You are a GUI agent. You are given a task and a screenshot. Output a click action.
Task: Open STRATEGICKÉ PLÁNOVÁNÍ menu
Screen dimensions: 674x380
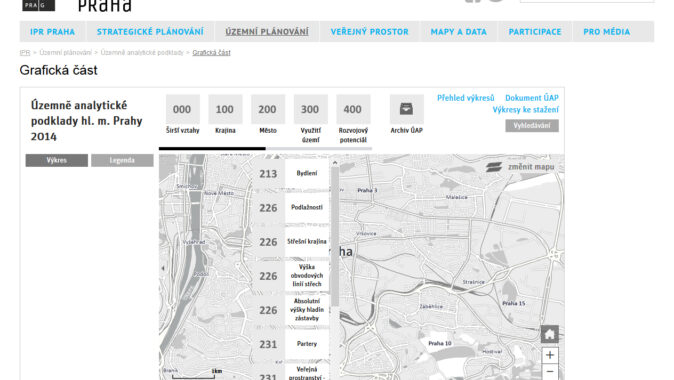point(150,32)
